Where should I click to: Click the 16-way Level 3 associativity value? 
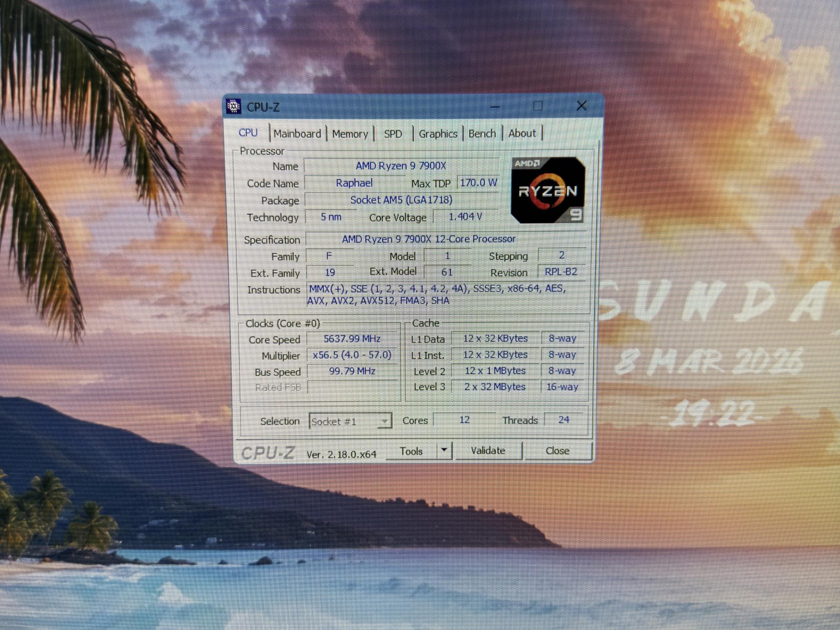(562, 387)
